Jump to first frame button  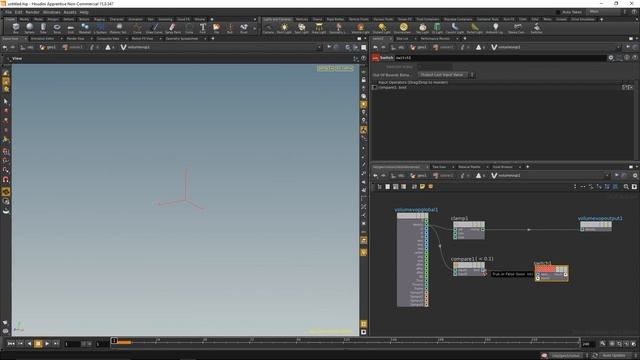(x=11, y=344)
